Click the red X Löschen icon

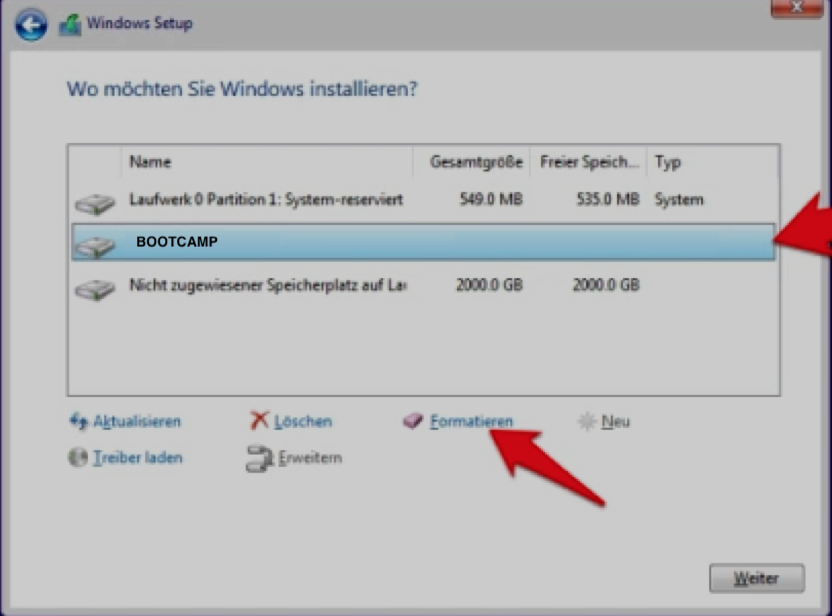pyautogui.click(x=259, y=420)
